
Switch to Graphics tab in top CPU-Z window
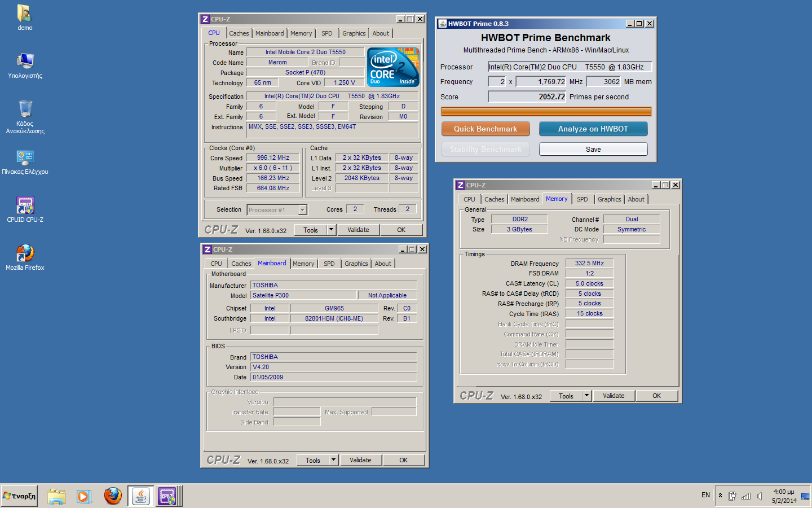point(354,33)
